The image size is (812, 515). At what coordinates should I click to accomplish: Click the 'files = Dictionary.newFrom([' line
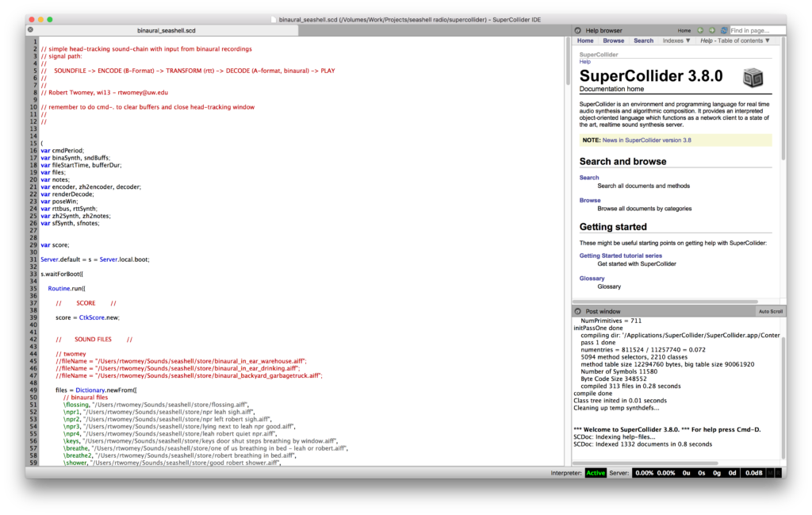96,390
